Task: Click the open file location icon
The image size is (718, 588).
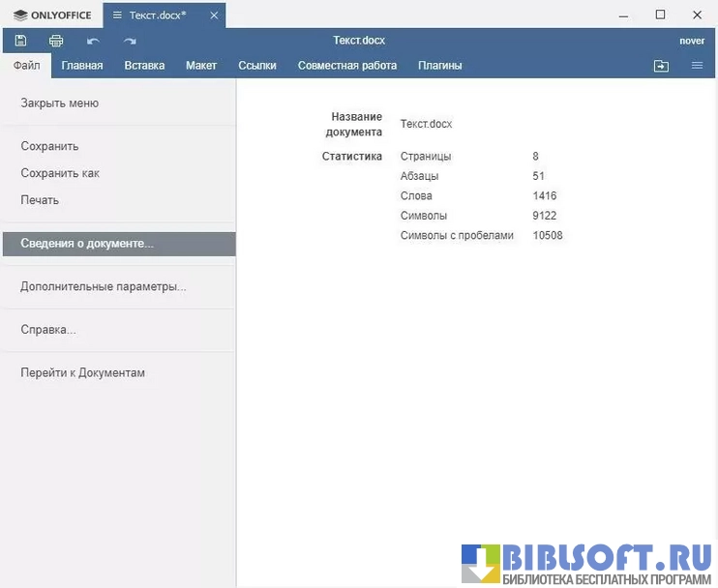Action: (x=661, y=66)
